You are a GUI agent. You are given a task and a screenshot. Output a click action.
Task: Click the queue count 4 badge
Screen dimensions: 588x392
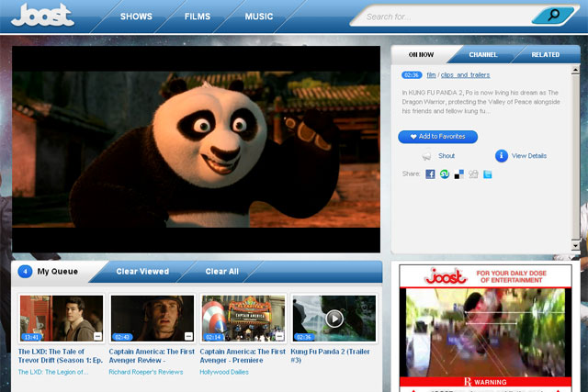[x=25, y=272]
